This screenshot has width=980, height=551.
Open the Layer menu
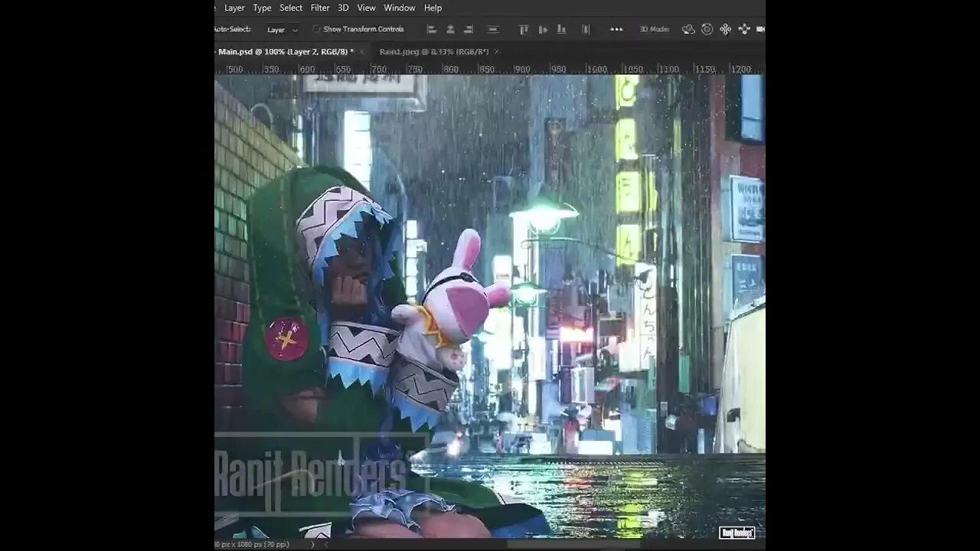tap(234, 8)
